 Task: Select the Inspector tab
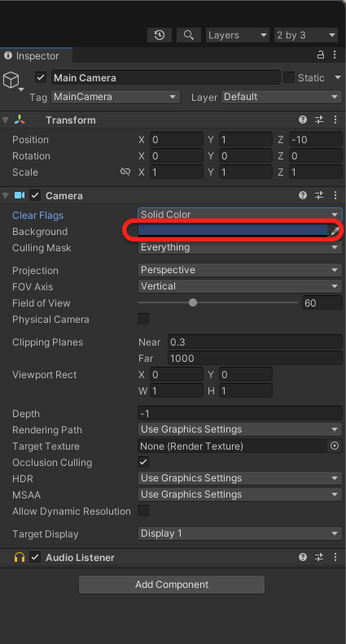(36, 55)
